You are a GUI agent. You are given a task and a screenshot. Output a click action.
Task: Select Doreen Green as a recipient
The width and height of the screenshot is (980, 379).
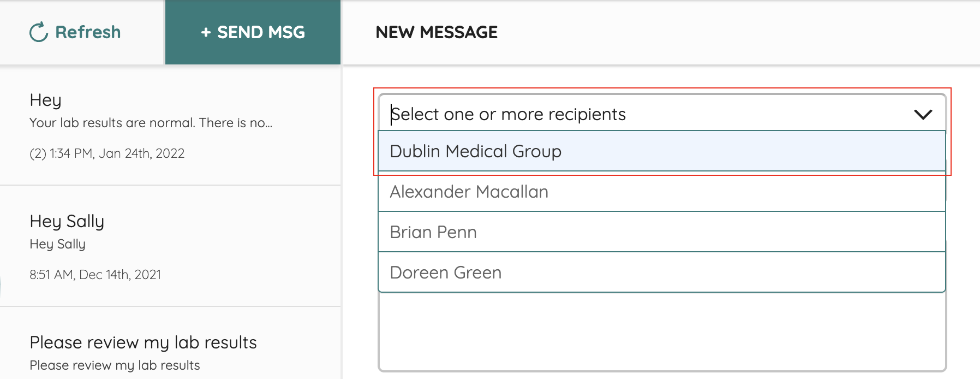pos(446,273)
